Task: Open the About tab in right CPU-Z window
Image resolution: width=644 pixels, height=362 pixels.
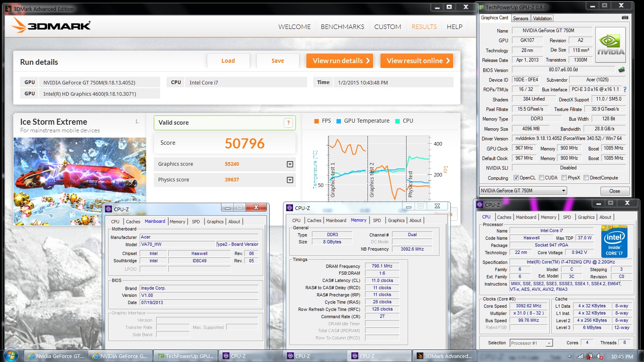Action: (605, 217)
